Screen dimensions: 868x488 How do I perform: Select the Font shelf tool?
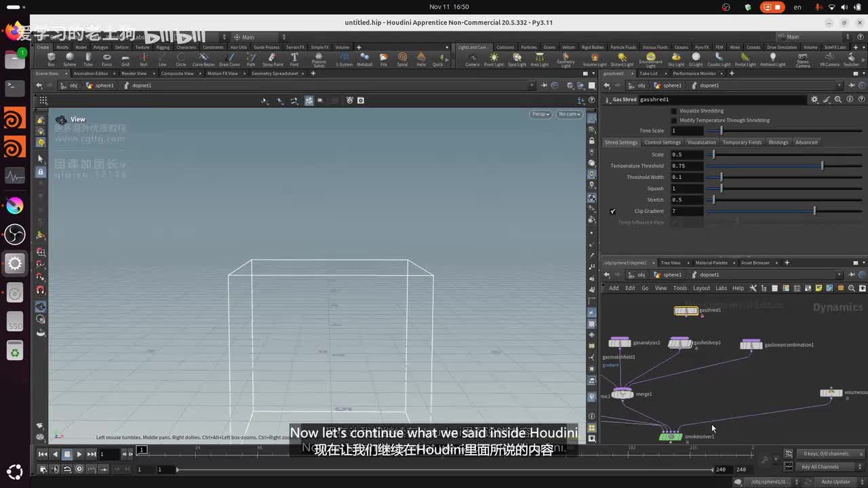point(294,60)
